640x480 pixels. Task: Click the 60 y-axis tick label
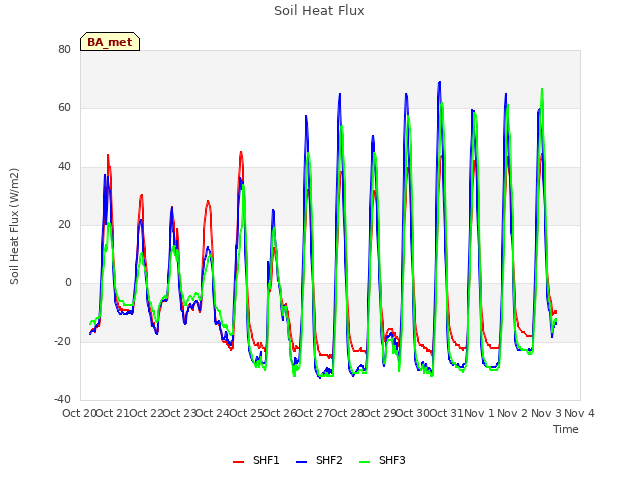pos(64,108)
